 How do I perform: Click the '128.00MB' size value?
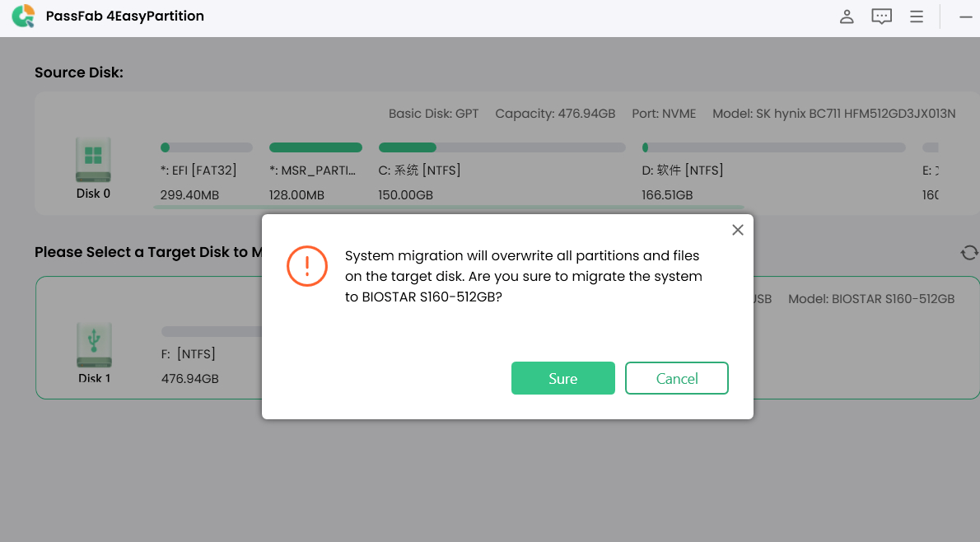296,195
